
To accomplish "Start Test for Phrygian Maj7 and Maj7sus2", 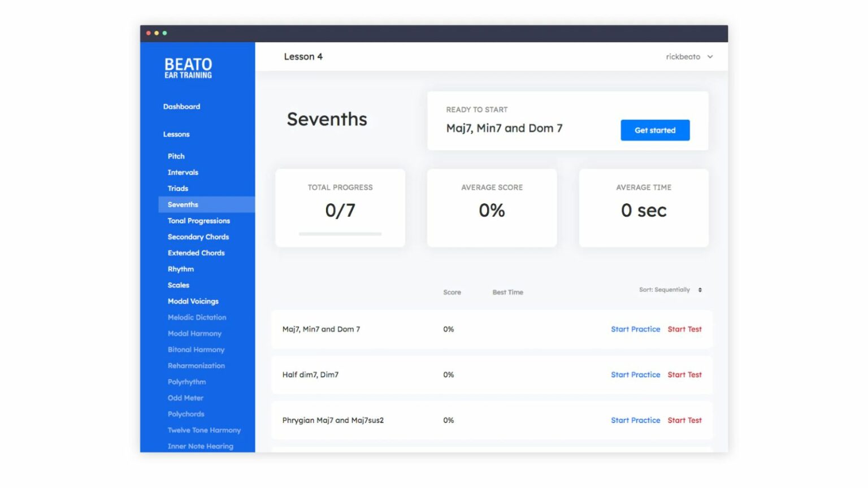I will coord(684,420).
